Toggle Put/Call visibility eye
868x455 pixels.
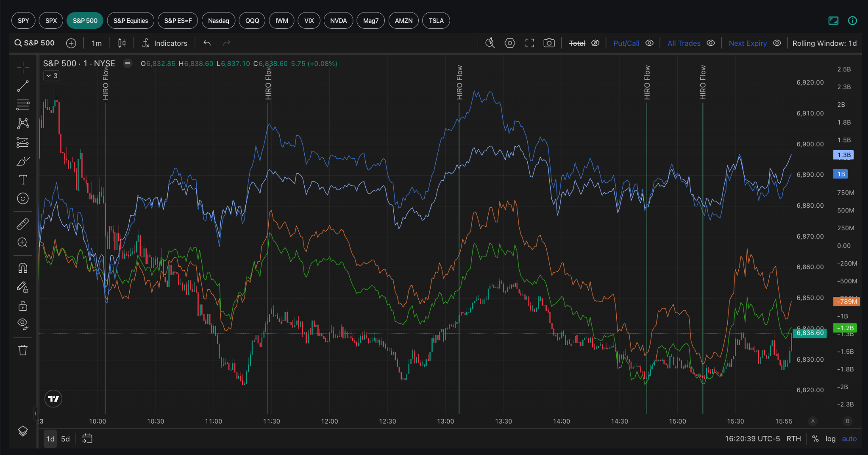point(649,43)
